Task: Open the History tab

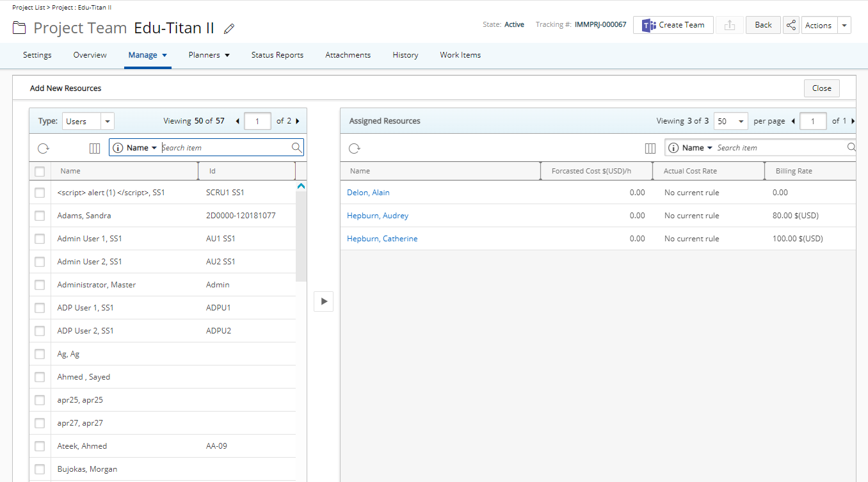Action: point(405,55)
